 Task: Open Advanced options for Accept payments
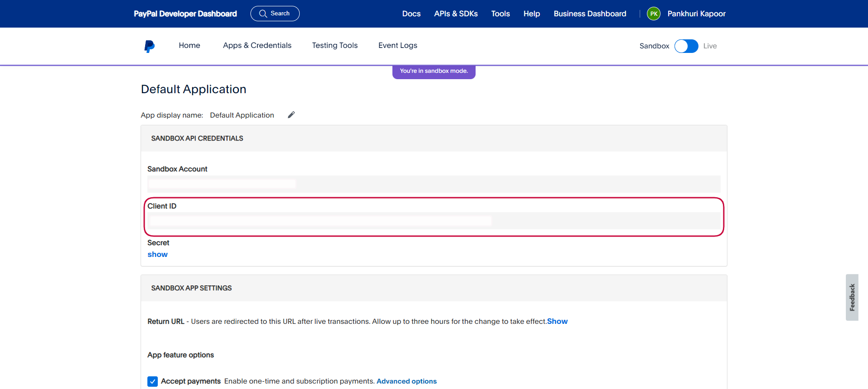tap(406, 381)
